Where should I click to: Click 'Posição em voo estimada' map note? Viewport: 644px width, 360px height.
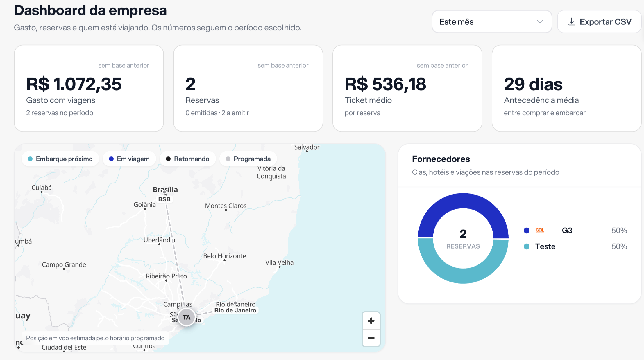pos(95,338)
